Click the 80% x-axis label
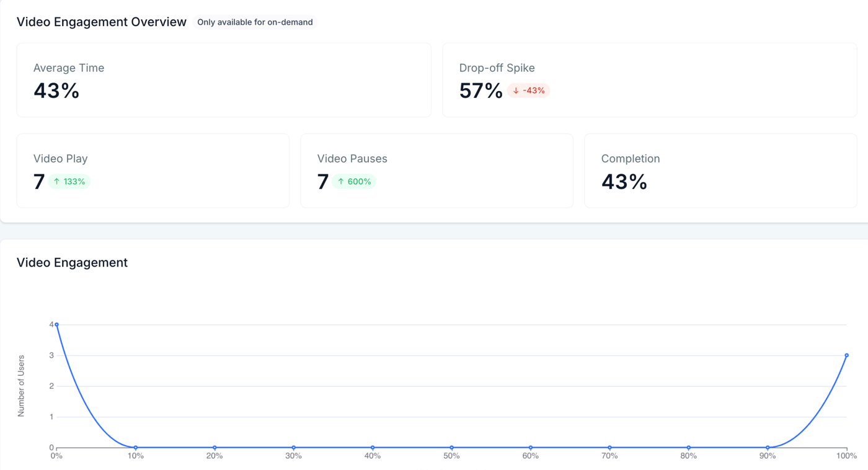 click(x=689, y=456)
